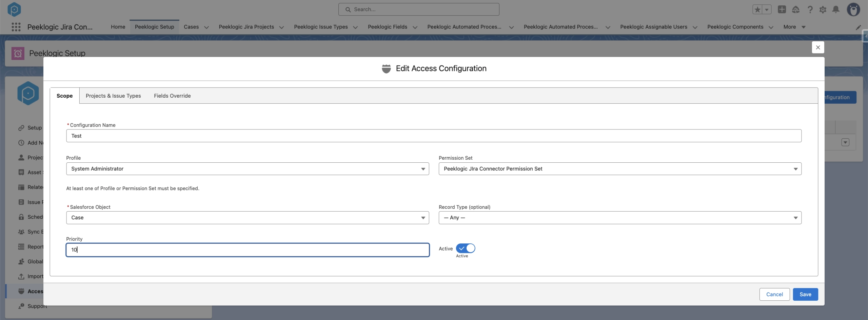Screen dimensions: 868x320
Task: Open the Trailhead guidance icon
Action: point(796,9)
